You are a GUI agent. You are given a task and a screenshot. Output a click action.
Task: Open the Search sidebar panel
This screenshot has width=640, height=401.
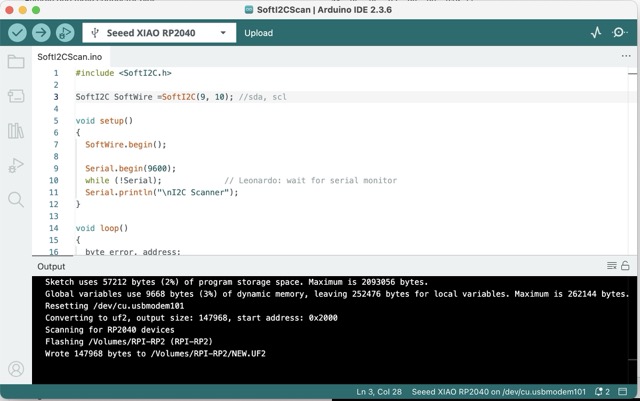(x=16, y=199)
